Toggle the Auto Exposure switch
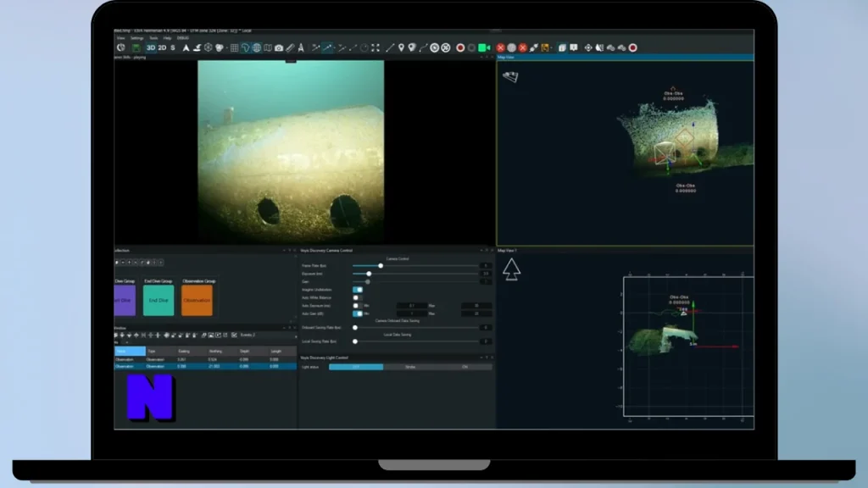Viewport: 868px width, 488px height. 358,305
